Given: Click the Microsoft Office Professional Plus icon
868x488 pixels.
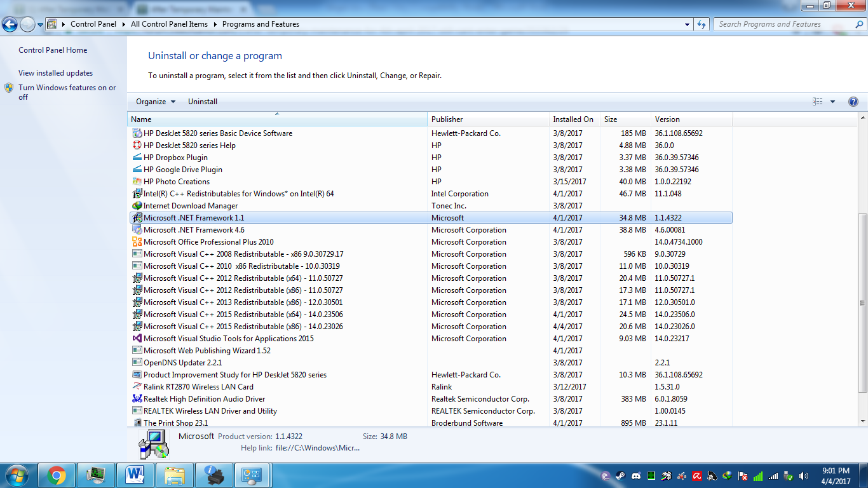Looking at the screenshot, I should (137, 242).
